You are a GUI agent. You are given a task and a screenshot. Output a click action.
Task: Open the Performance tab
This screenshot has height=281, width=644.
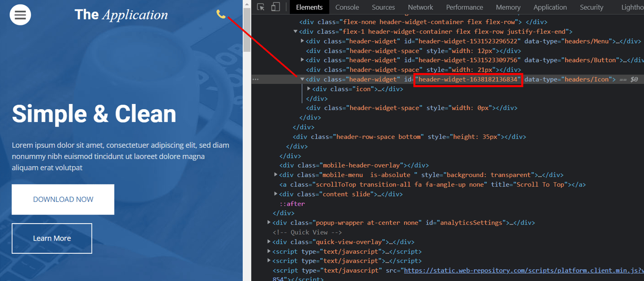coord(464,7)
